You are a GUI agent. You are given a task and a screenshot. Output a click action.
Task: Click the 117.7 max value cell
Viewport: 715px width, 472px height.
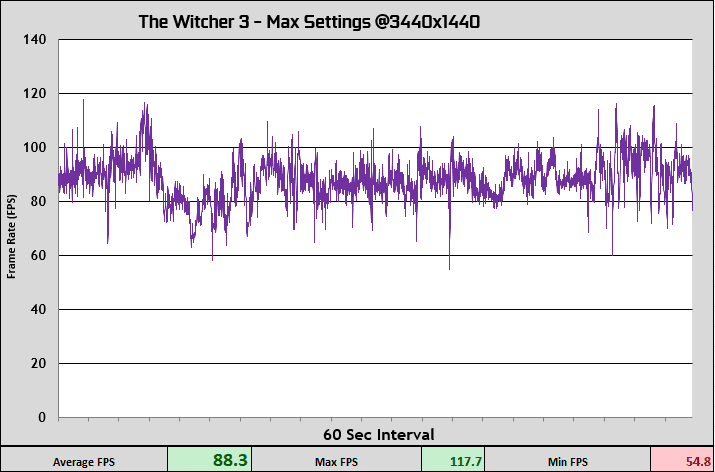tap(453, 460)
